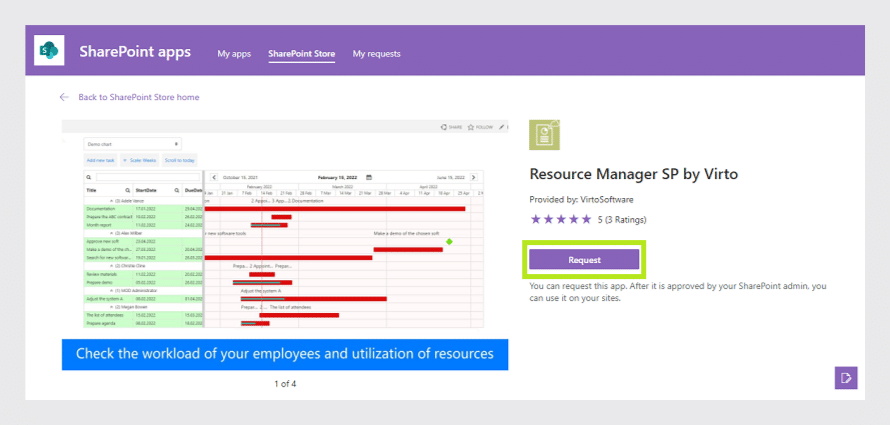Screen dimensions: 890x425
Task: Click the Provided by: VirtoSoftware text
Action: tap(581, 200)
